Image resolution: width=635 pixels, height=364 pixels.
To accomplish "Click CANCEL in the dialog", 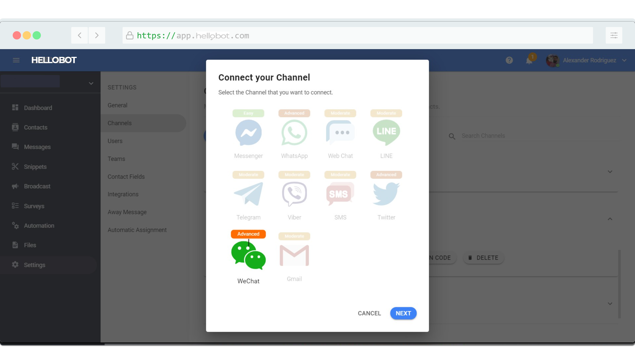I will click(369, 313).
